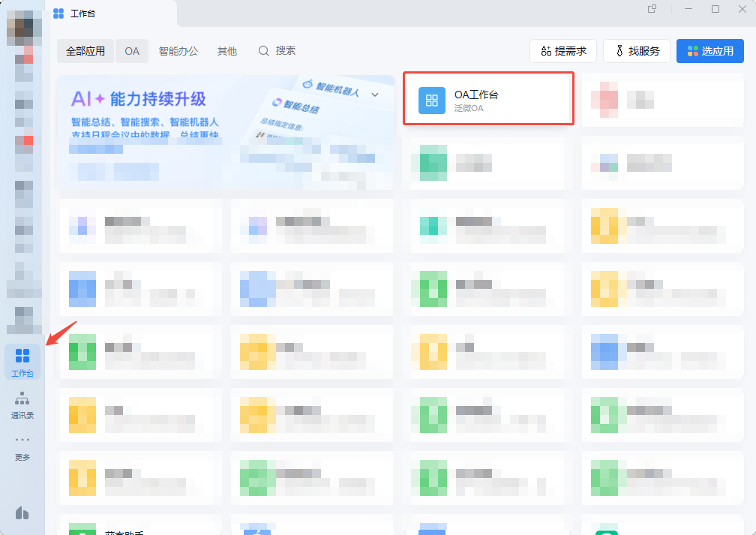The width and height of the screenshot is (756, 535).
Task: Switch to the OA category tab
Action: (132, 51)
